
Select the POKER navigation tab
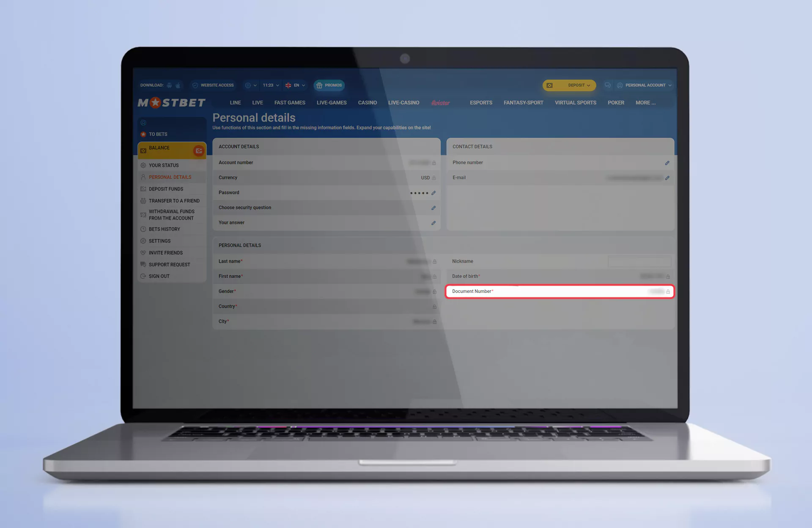[616, 102]
